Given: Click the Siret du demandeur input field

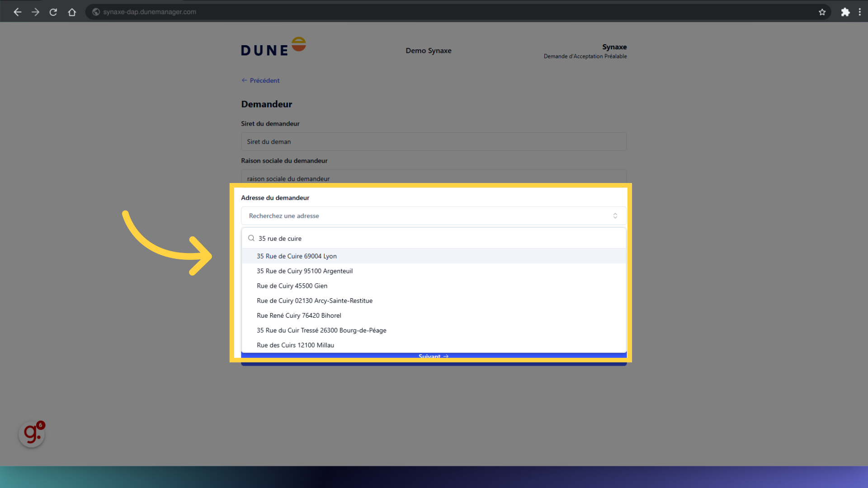Looking at the screenshot, I should pyautogui.click(x=433, y=142).
